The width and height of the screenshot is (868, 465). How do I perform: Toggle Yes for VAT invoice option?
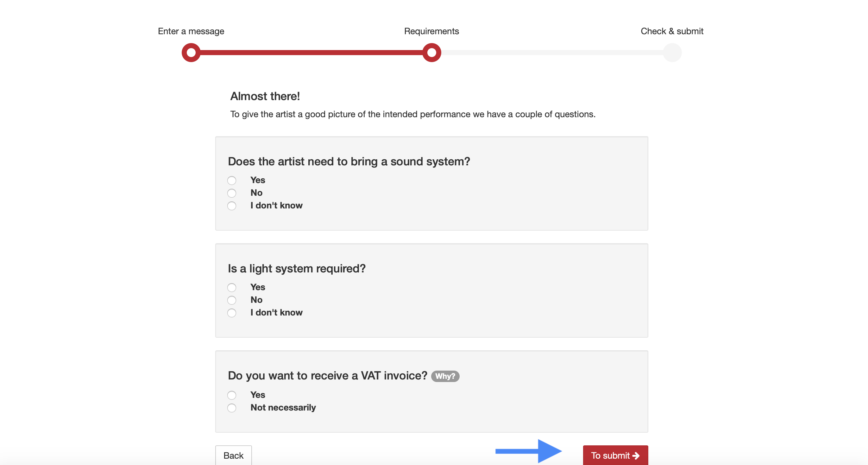(x=232, y=394)
